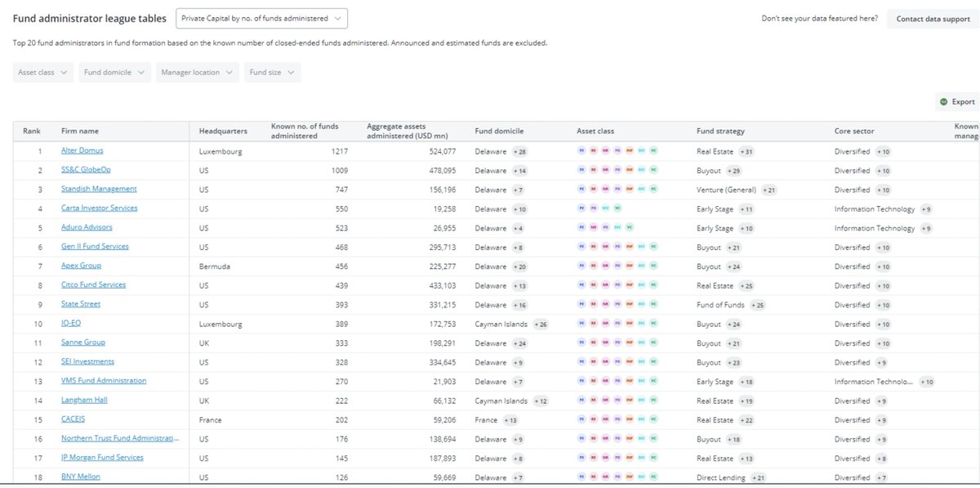980x488 pixels.
Task: Click the PD badge in Sanne Group row
Action: (617, 342)
